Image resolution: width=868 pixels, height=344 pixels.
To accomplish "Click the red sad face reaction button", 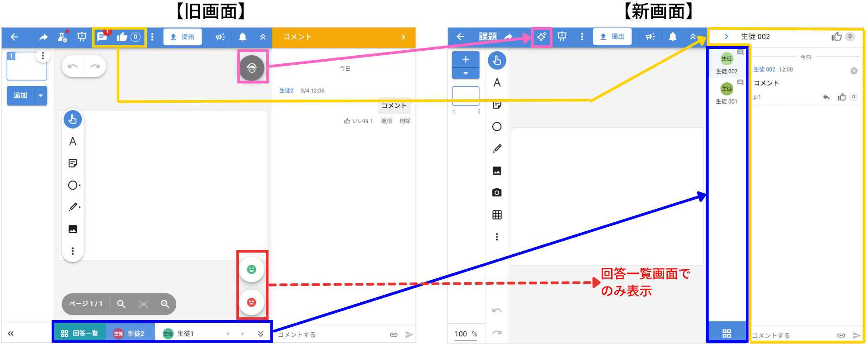I will (252, 302).
